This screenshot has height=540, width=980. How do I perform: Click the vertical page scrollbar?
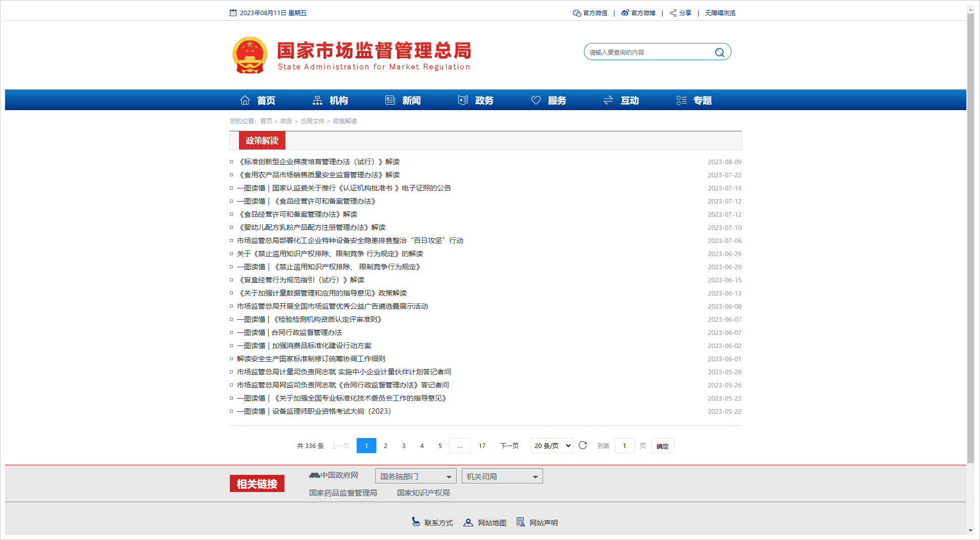[970, 237]
